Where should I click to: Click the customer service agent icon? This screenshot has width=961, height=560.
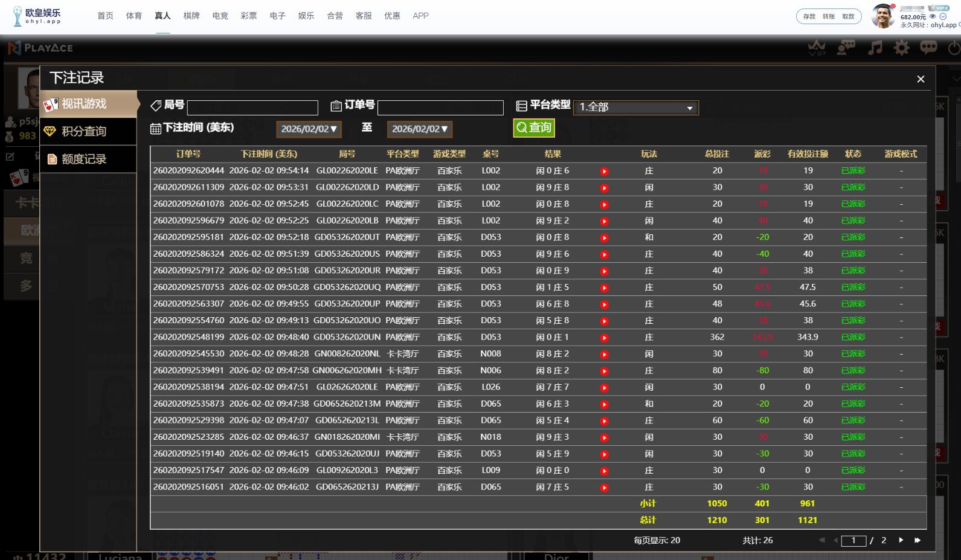click(846, 48)
